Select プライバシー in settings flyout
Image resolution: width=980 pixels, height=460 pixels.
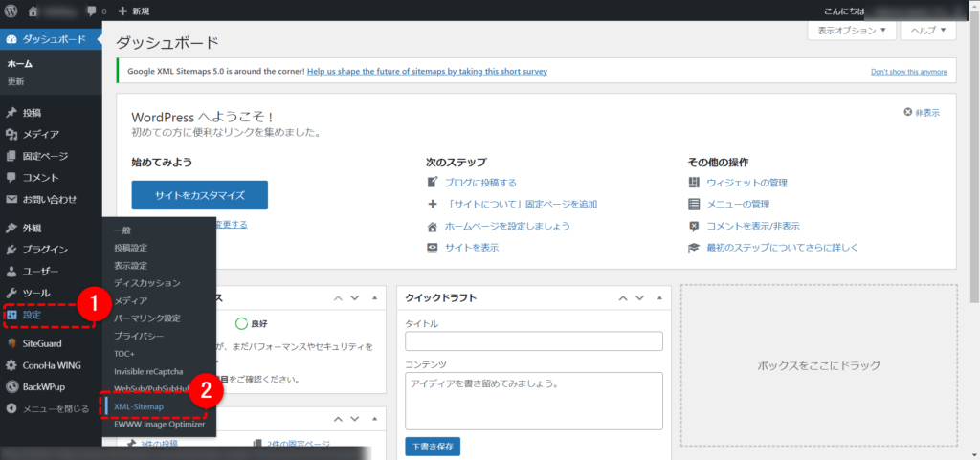coord(139,336)
